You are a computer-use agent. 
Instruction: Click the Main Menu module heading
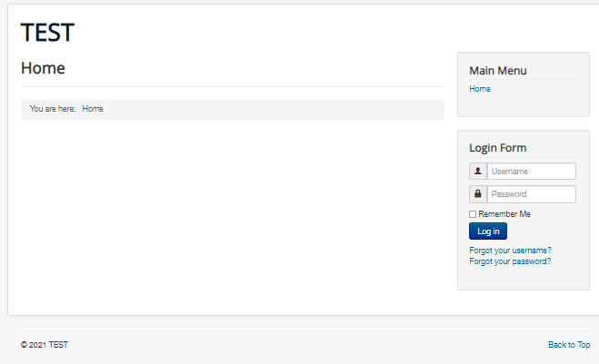(x=497, y=71)
